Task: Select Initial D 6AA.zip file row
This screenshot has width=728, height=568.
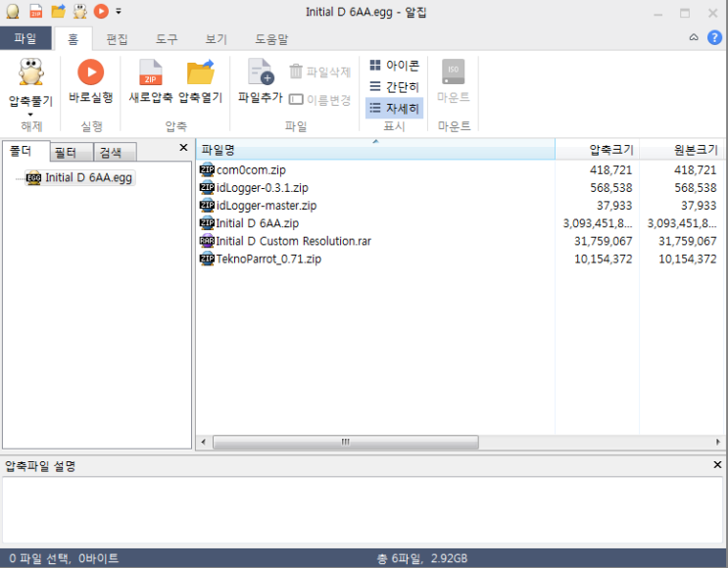Action: pyautogui.click(x=459, y=223)
